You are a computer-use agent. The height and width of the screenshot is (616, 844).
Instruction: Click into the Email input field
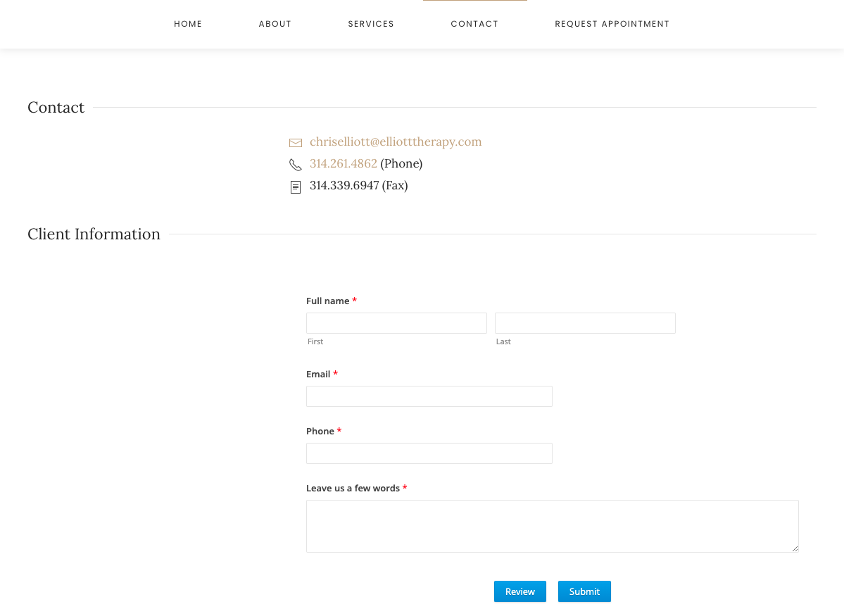pyautogui.click(x=429, y=396)
